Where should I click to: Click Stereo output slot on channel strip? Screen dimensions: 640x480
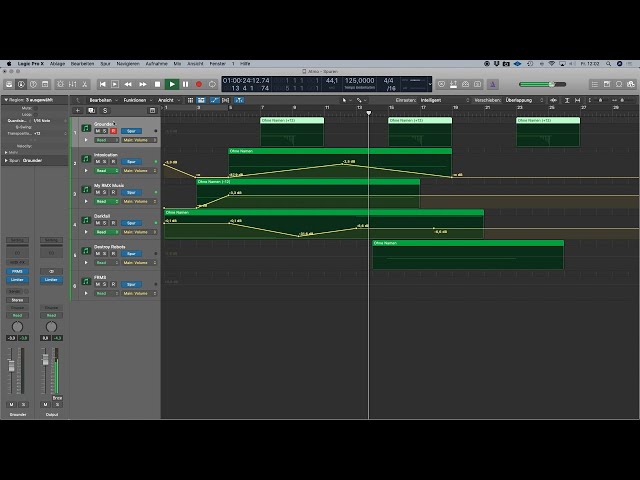coord(17,300)
